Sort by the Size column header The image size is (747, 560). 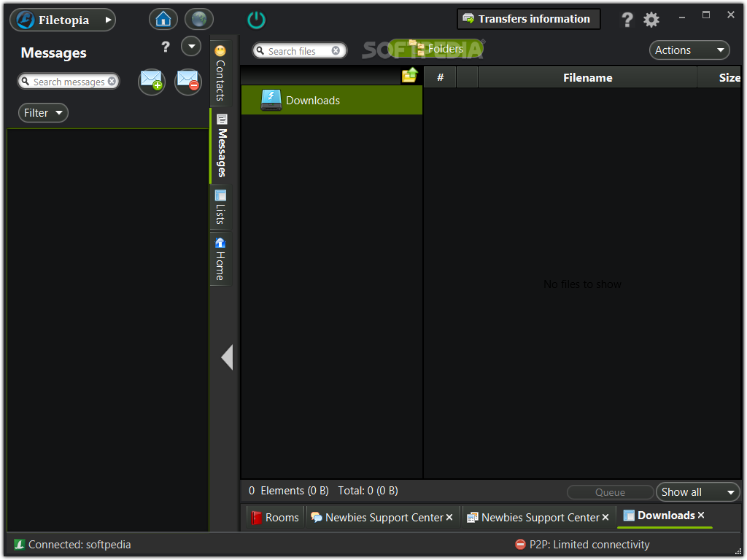click(x=720, y=77)
